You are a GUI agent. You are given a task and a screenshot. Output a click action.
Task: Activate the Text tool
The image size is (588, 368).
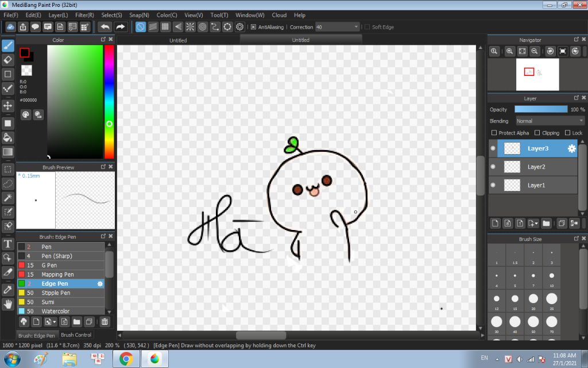(x=8, y=244)
